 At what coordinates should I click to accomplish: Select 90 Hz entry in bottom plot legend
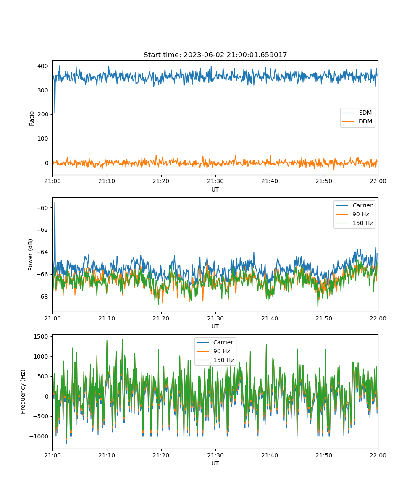[215, 351]
